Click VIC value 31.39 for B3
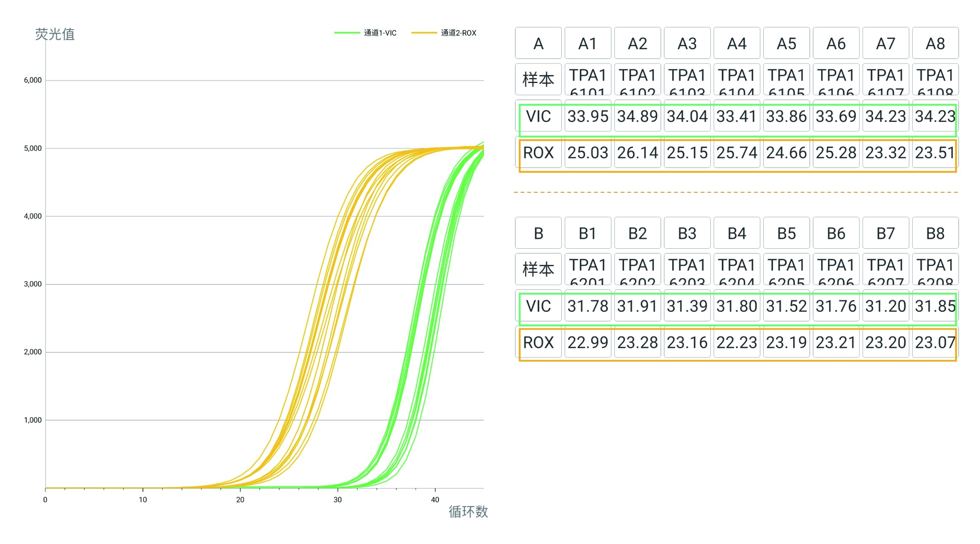The height and width of the screenshot is (544, 980). 687,306
